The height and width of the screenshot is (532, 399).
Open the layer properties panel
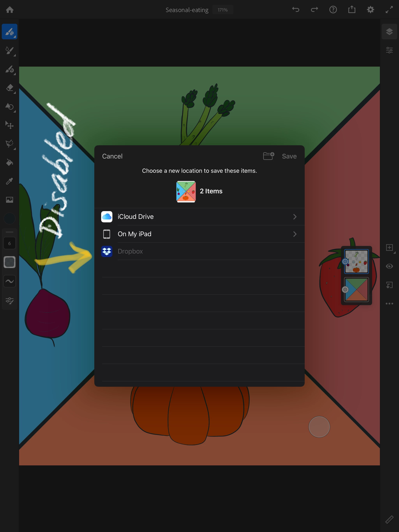pyautogui.click(x=389, y=50)
